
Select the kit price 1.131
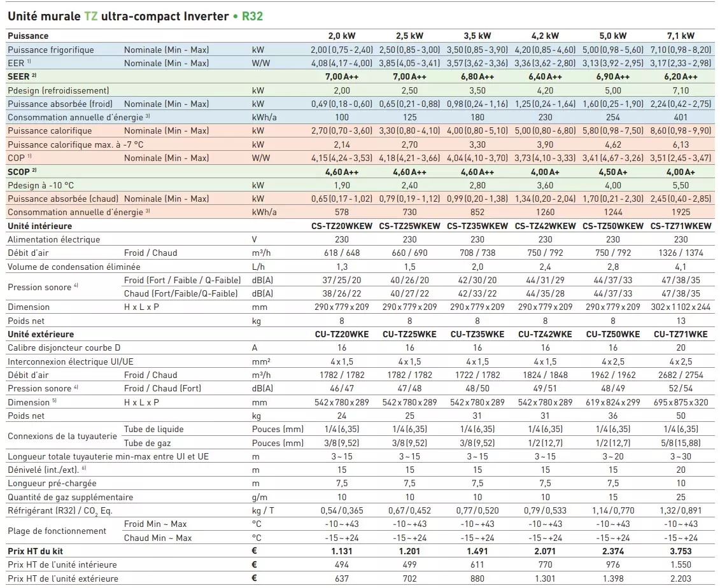[x=342, y=551]
